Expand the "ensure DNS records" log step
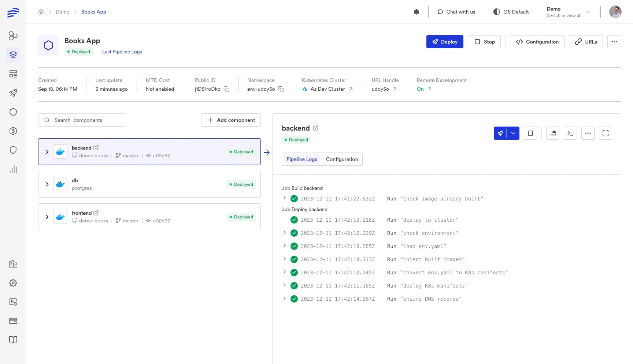633x364 pixels. click(x=285, y=299)
